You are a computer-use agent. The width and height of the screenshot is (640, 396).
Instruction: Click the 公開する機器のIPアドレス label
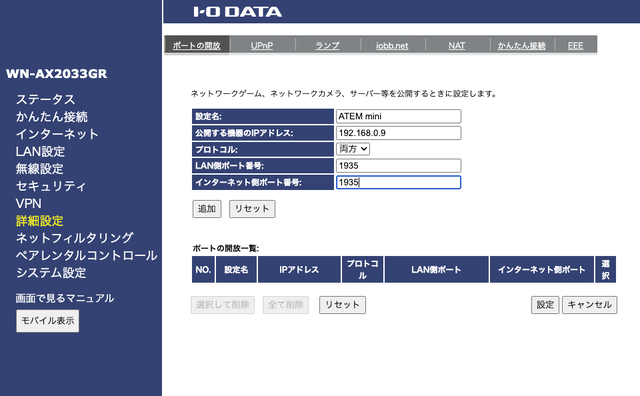pyautogui.click(x=263, y=133)
